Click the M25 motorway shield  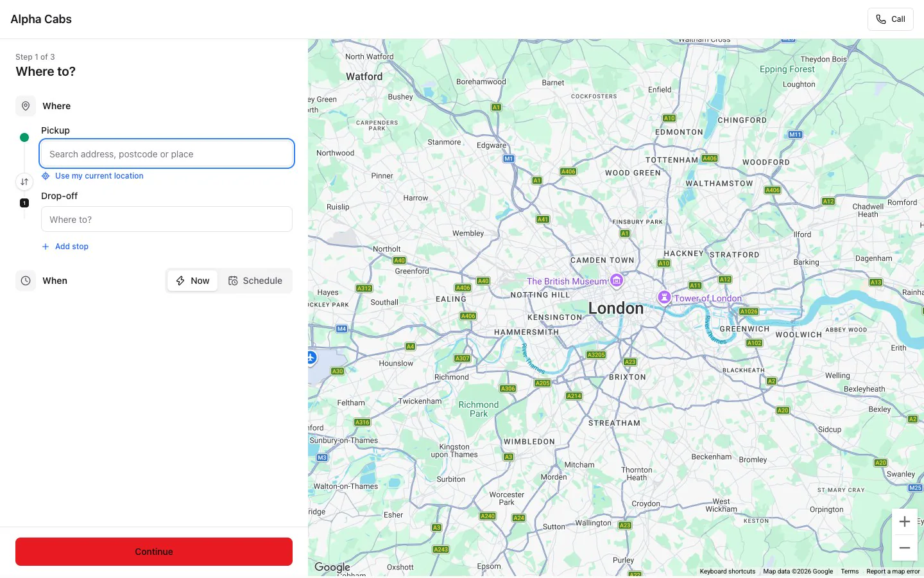pos(916,488)
